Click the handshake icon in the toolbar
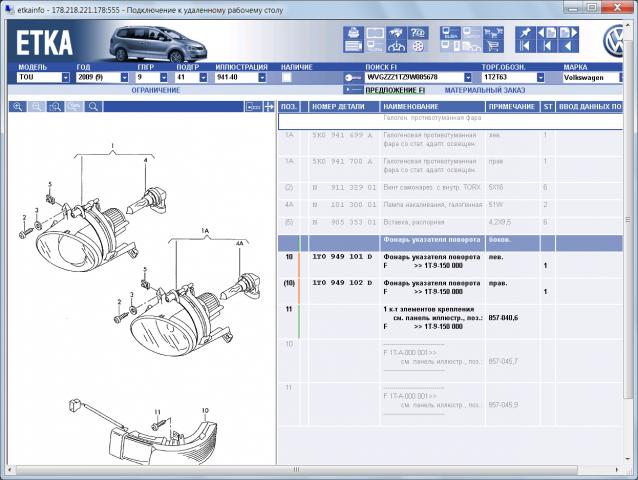Viewport: 638px width, 480px height. 395,33
